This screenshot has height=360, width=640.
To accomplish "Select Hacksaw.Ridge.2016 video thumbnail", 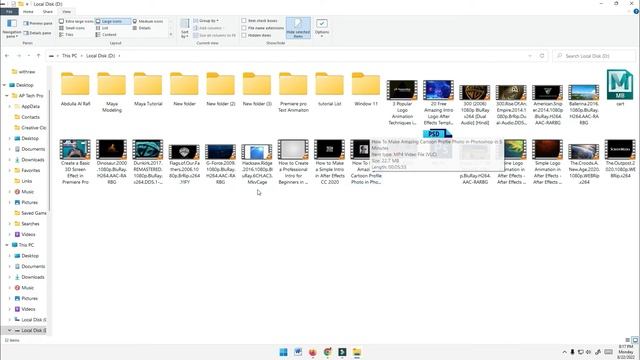I will click(257, 152).
